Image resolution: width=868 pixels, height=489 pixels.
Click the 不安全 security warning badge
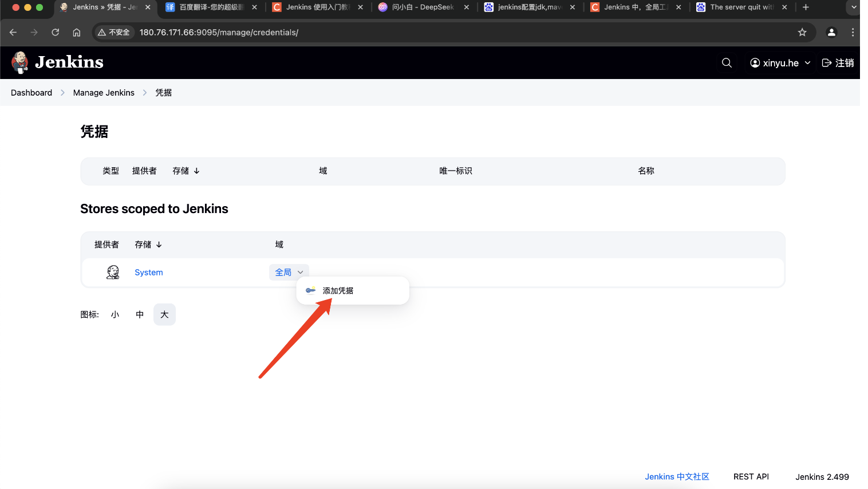(x=113, y=32)
